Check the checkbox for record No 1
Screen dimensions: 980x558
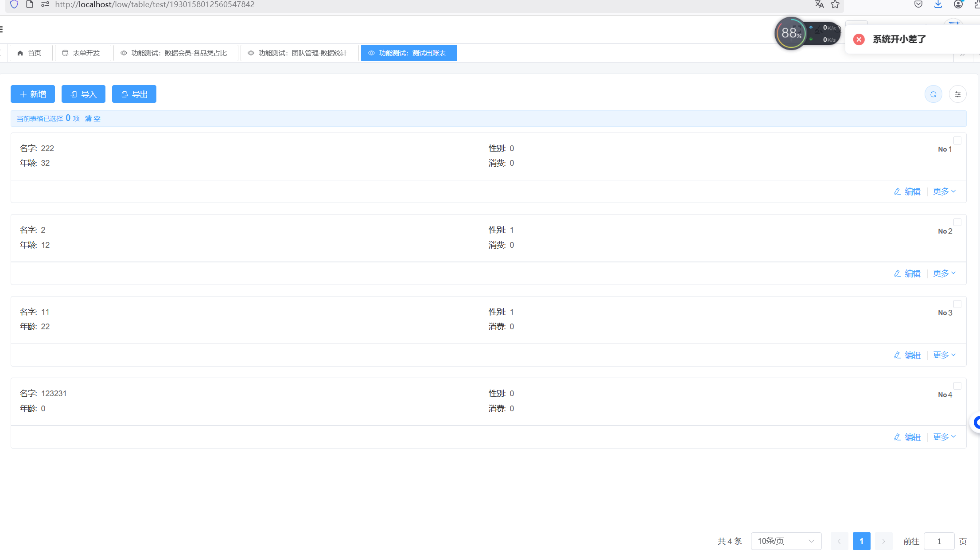[x=957, y=140]
